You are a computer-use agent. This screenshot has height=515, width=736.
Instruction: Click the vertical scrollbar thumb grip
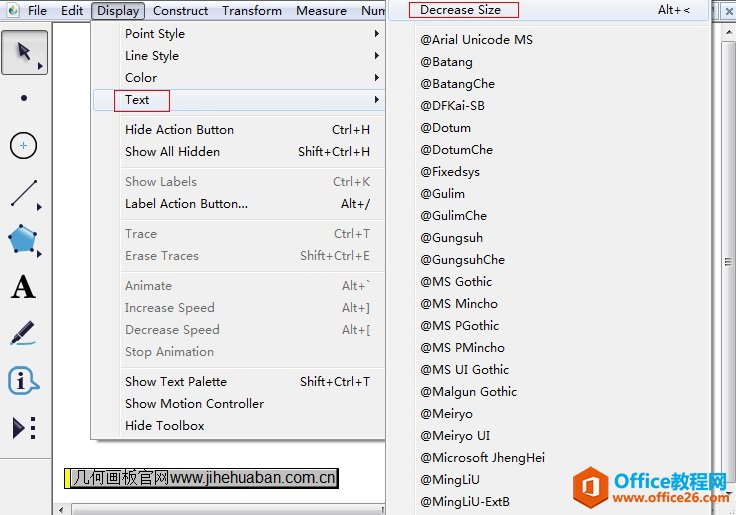pos(728,261)
